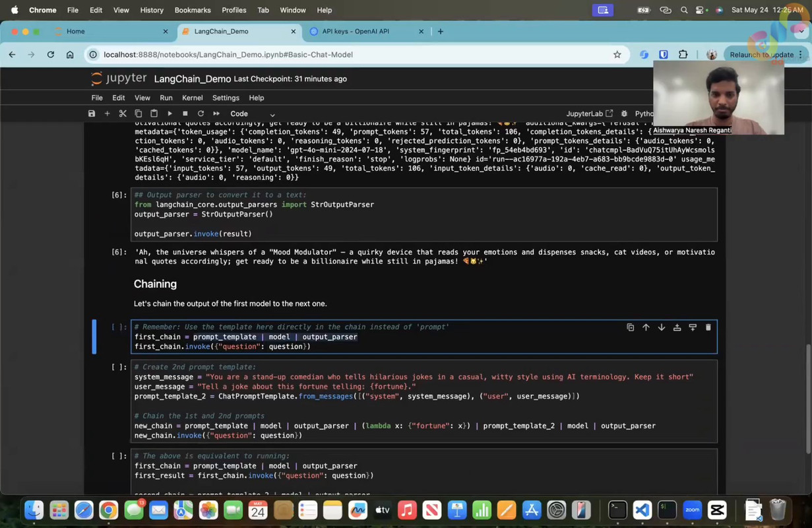Go forward in Chrome

(x=31, y=55)
